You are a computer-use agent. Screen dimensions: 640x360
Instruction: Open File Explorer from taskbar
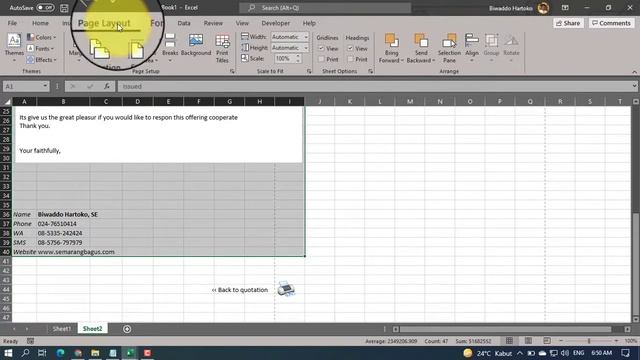pos(95,353)
